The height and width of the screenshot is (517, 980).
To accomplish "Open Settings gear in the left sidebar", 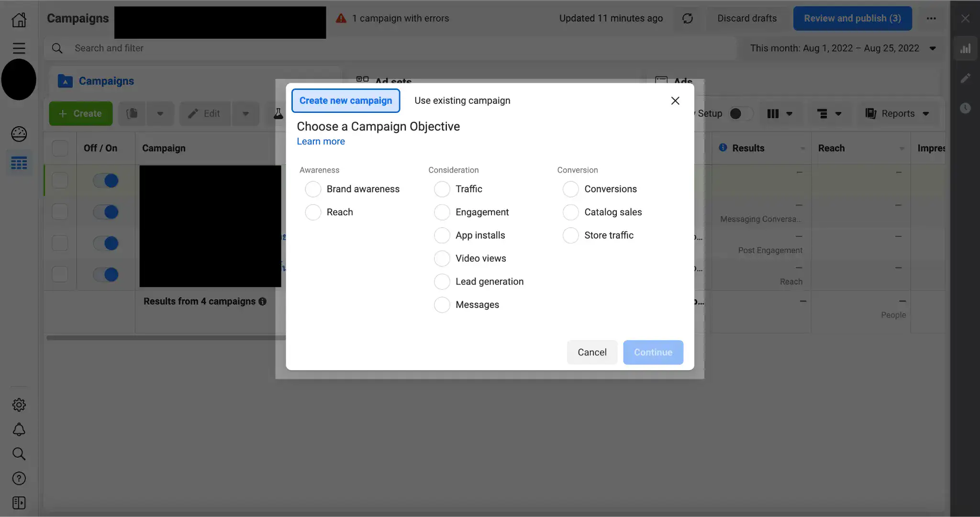I will [19, 405].
